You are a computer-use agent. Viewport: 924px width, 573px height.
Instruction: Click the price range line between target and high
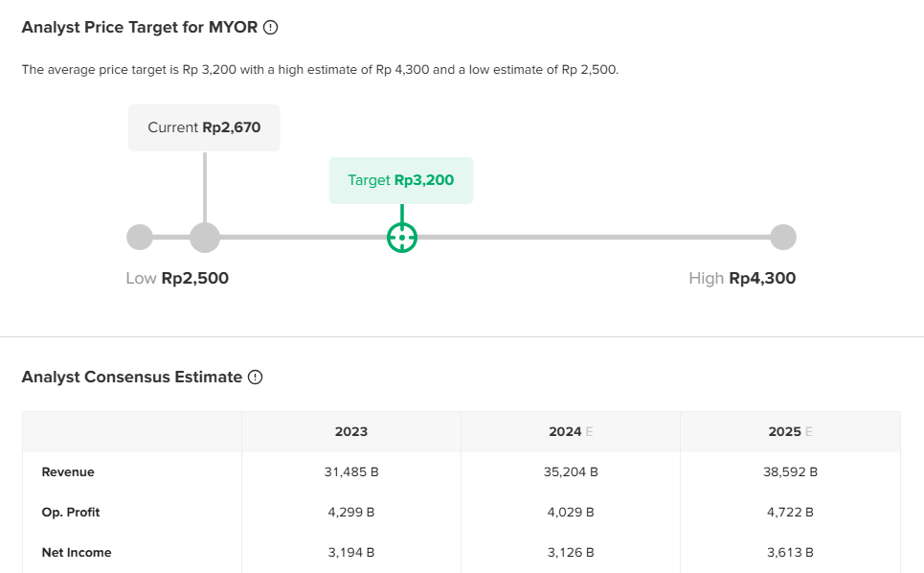pos(594,238)
